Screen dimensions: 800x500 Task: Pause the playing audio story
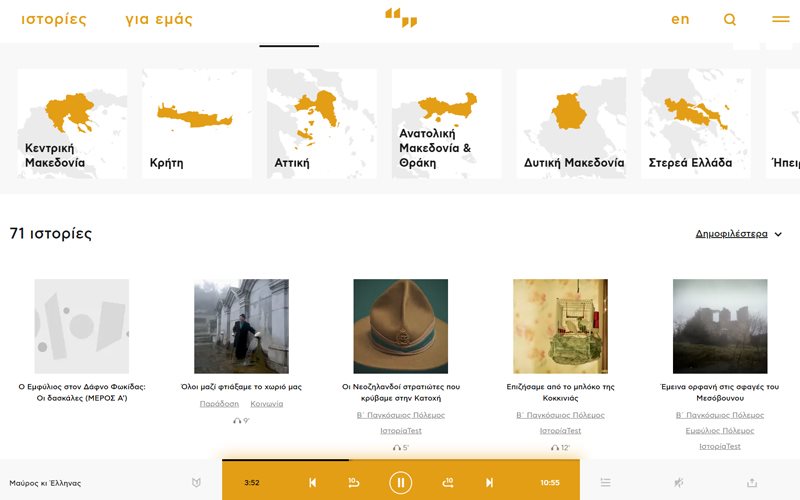pyautogui.click(x=400, y=483)
